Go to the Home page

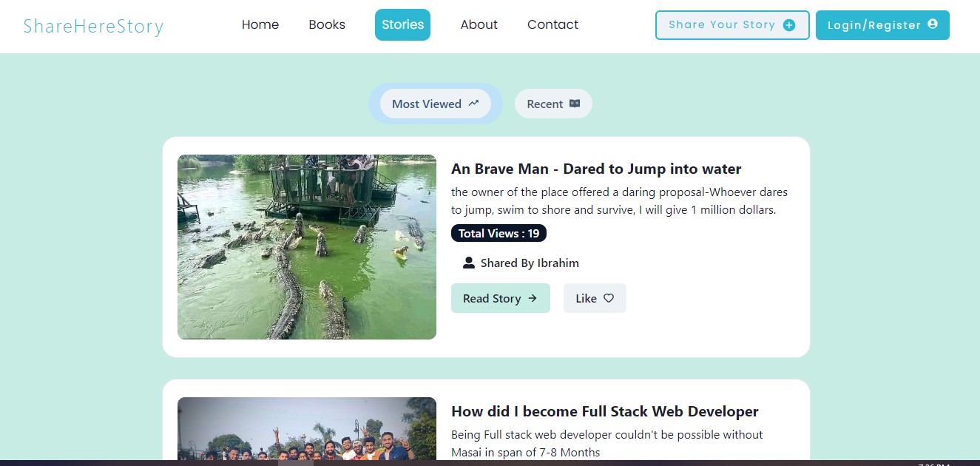coord(260,24)
